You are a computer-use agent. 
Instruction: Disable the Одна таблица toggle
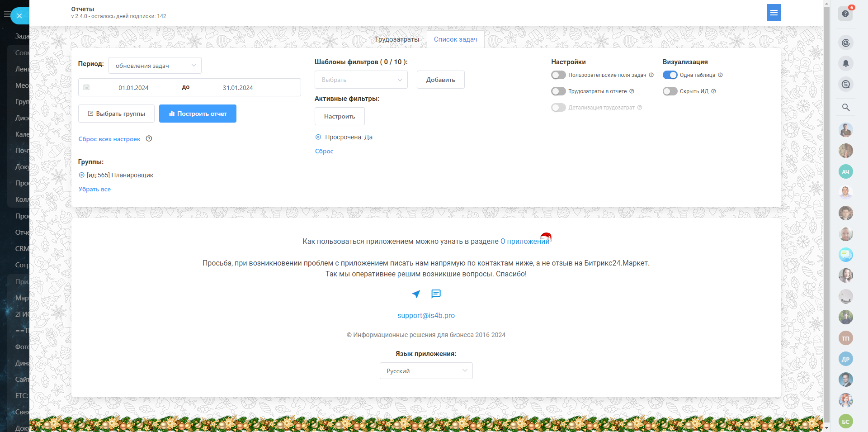[x=670, y=75]
